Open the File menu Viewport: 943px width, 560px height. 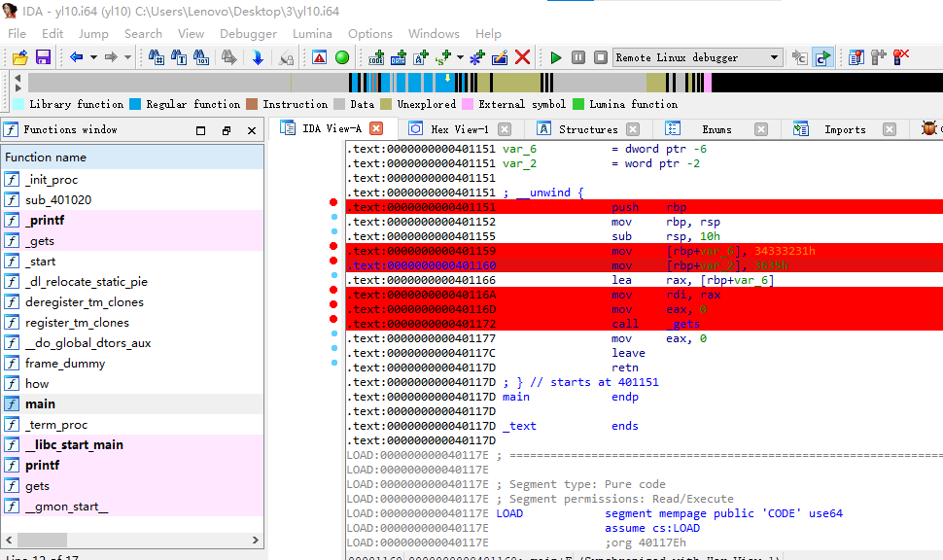(17, 34)
